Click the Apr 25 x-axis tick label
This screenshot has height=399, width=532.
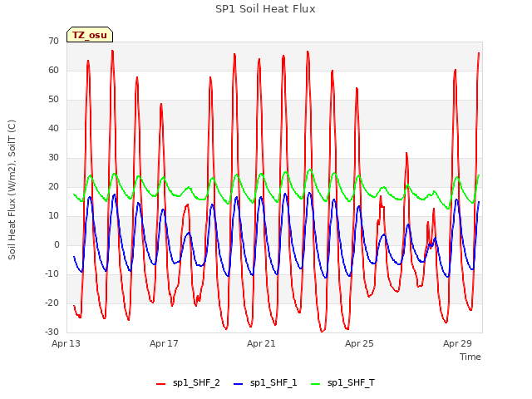coord(359,343)
